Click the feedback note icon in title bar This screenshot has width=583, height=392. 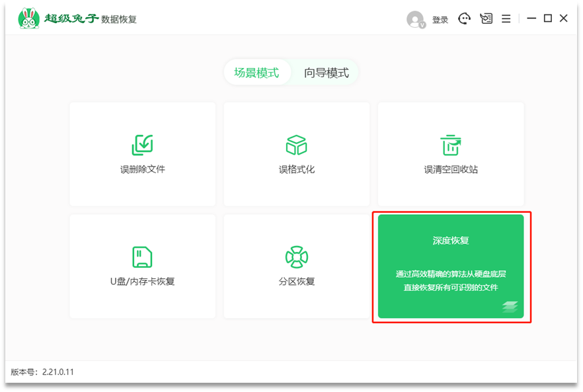486,19
